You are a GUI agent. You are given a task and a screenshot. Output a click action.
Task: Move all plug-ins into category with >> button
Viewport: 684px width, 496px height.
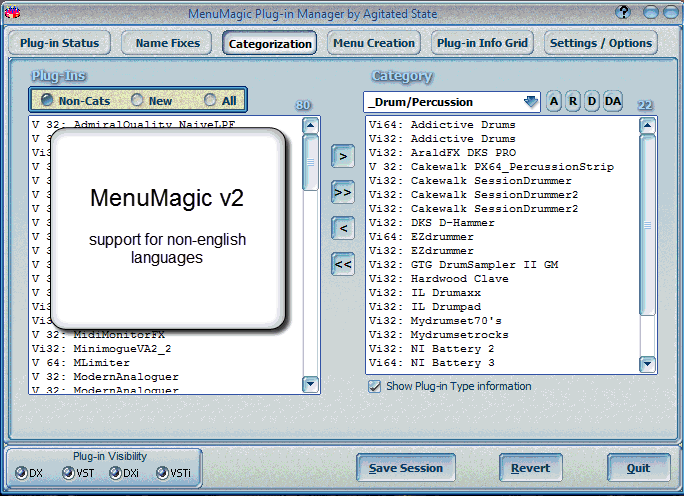tap(343, 192)
